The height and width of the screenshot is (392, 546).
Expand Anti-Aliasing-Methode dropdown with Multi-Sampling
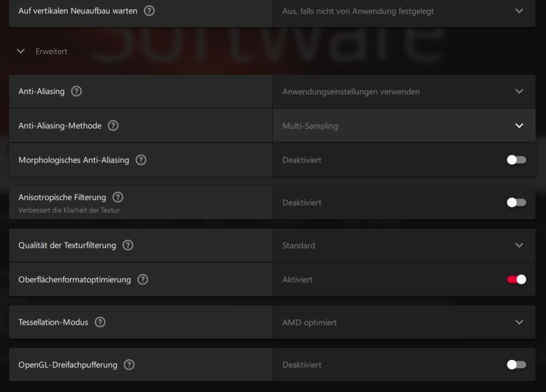coord(404,125)
